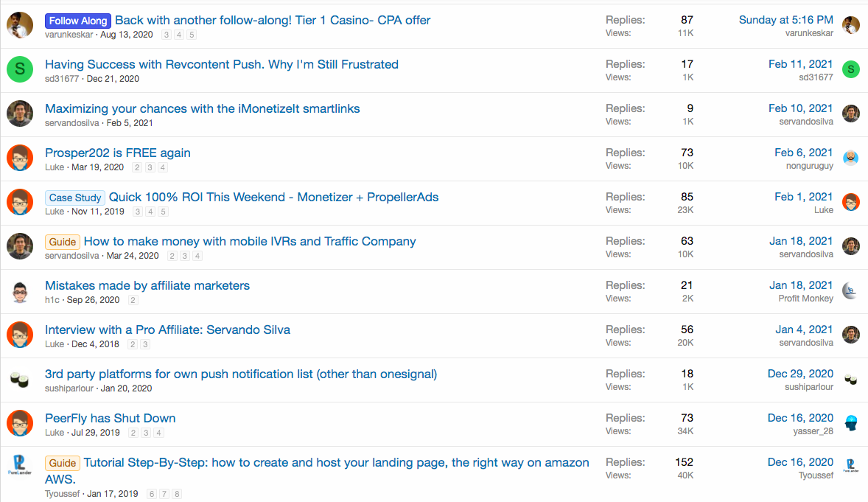Click yasser_28's small blue avatar
Screen dimensions: 868x502
click(x=851, y=423)
